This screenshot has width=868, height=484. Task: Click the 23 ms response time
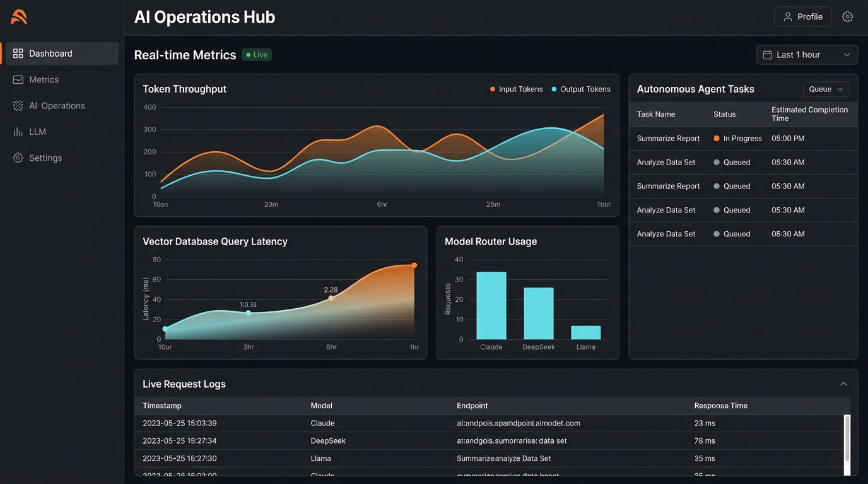click(x=705, y=423)
